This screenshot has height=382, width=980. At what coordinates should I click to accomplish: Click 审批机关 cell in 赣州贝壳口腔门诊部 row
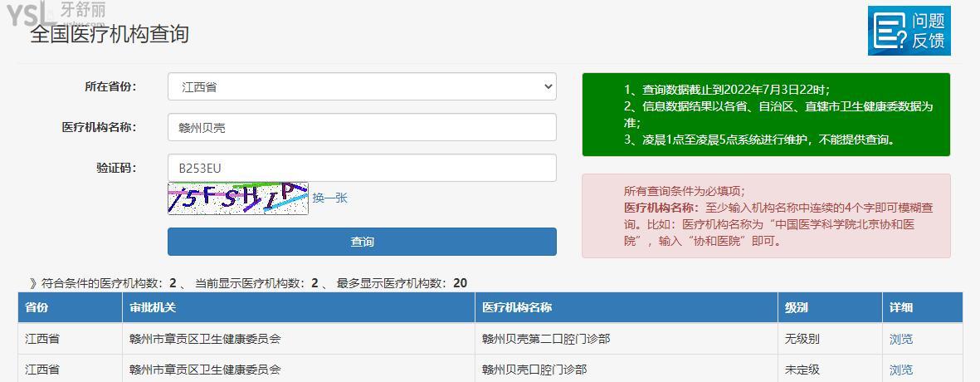[298, 370]
